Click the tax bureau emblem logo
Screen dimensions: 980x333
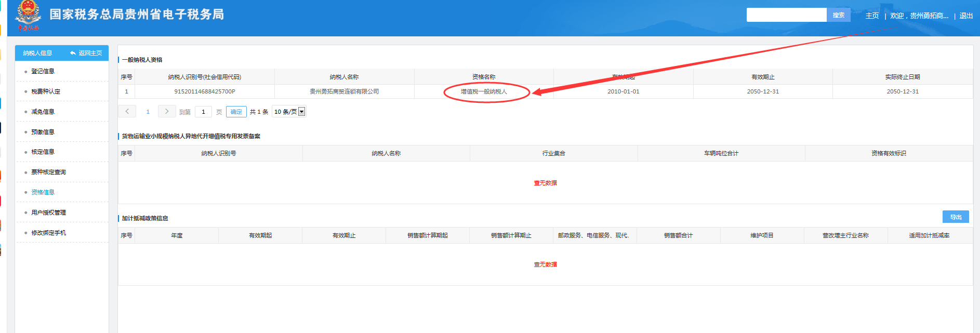28,15
